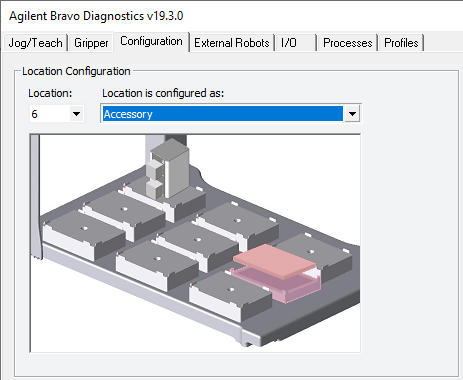The width and height of the screenshot is (463, 380).
Task: Click the Agilent Bravo Diagnostics title bar
Action: (96, 16)
